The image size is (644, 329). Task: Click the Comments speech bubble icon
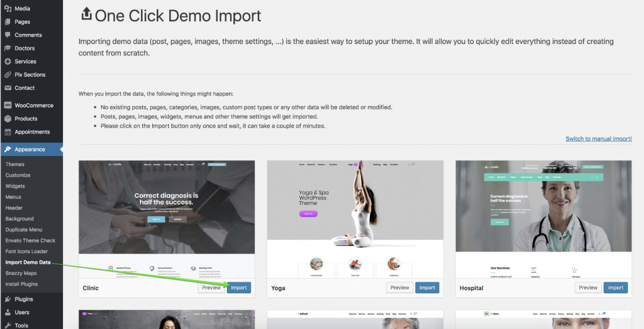8,35
